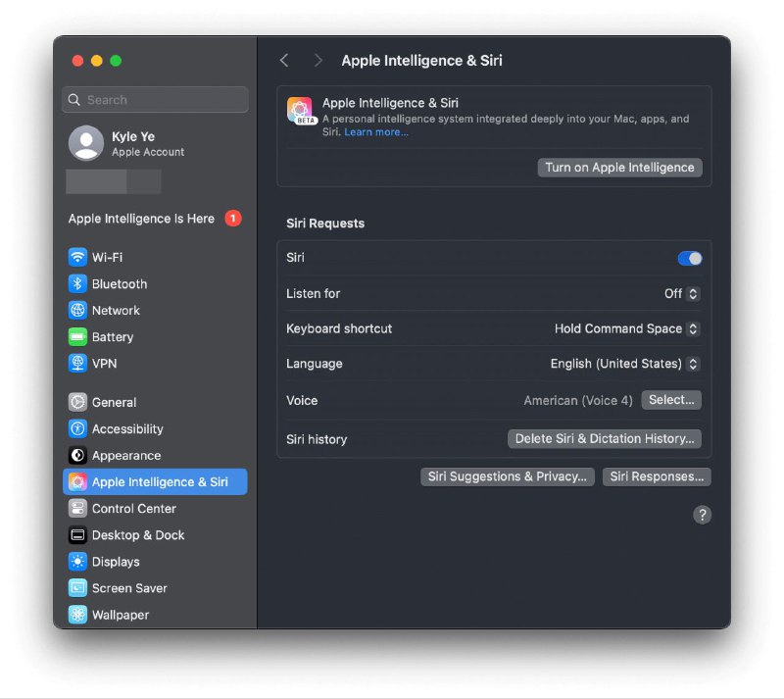Click the help question mark icon
The image size is (784, 699).
click(703, 514)
